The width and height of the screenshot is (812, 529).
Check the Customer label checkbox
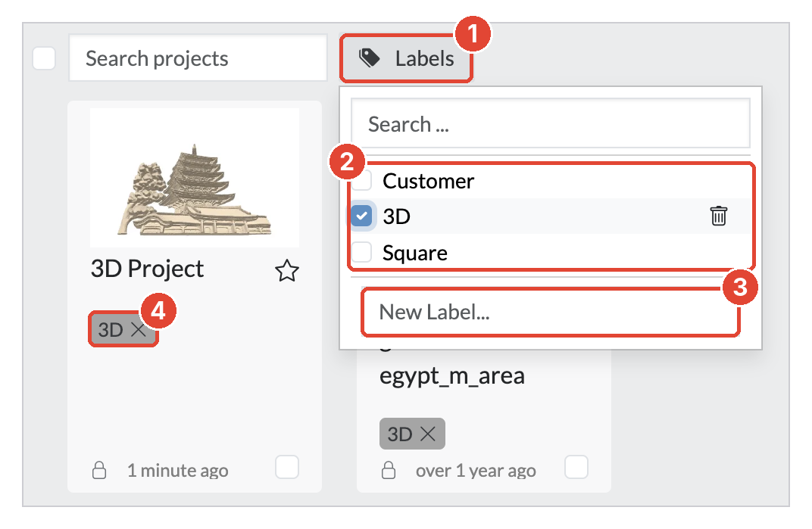coord(361,181)
